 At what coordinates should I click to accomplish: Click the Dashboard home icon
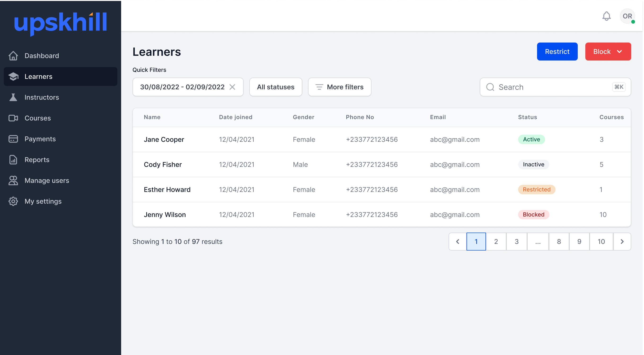pos(13,56)
